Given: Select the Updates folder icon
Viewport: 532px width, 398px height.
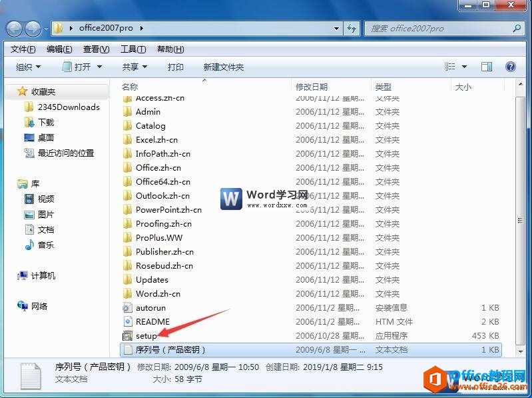Looking at the screenshot, I should (x=127, y=279).
